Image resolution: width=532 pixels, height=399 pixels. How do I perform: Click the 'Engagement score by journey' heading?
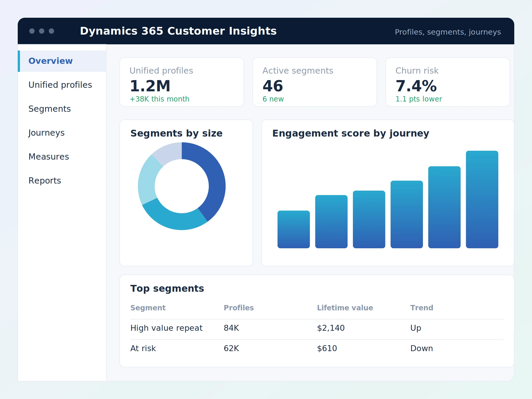click(351, 133)
